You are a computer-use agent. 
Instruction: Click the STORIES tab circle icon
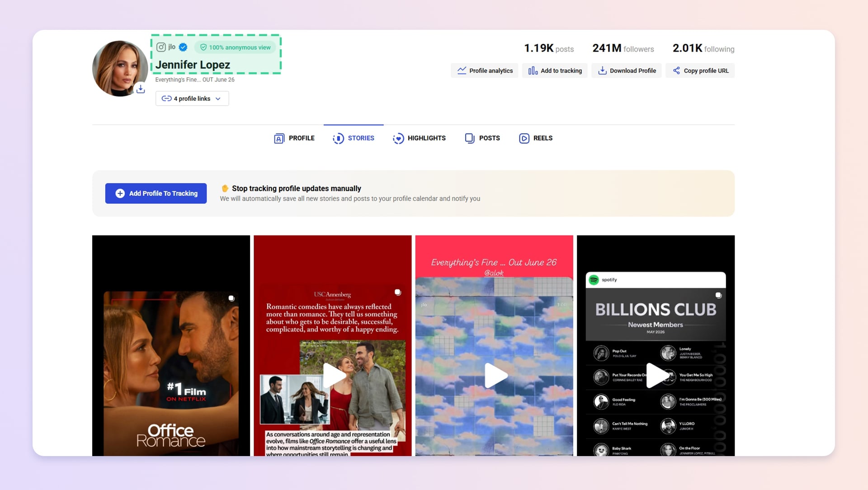(338, 138)
